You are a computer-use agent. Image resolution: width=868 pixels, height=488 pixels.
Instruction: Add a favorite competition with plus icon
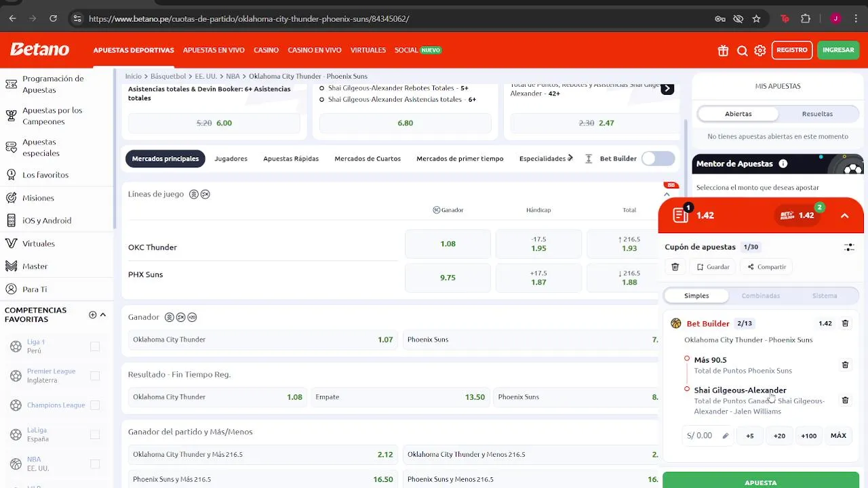(92, 314)
